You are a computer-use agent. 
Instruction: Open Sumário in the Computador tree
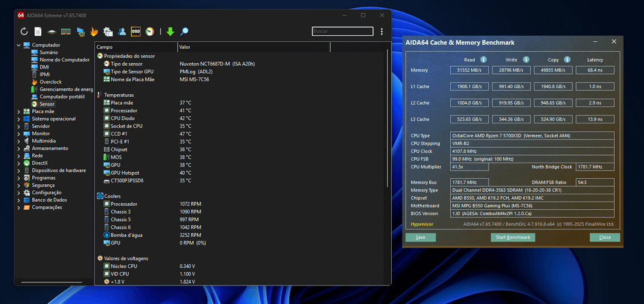[x=48, y=52]
